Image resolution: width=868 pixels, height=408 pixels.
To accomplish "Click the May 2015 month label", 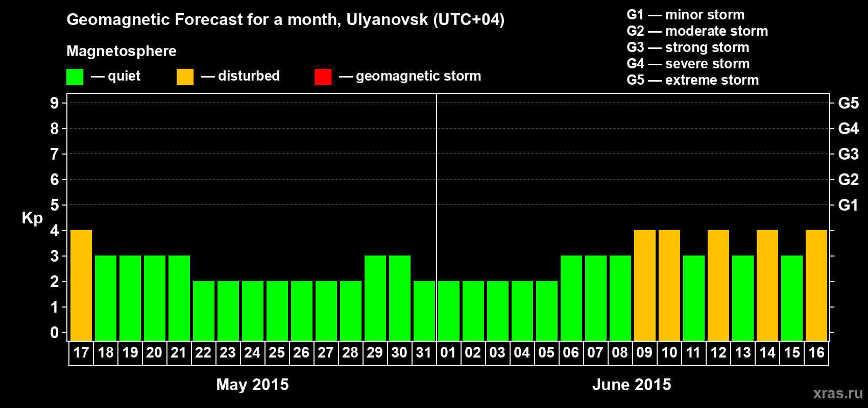I will [252, 385].
